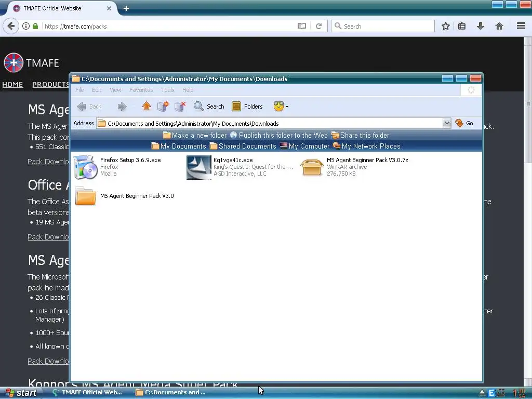532x399 pixels.
Task: Close the TMAFE Official Website tab
Action: click(x=109, y=8)
